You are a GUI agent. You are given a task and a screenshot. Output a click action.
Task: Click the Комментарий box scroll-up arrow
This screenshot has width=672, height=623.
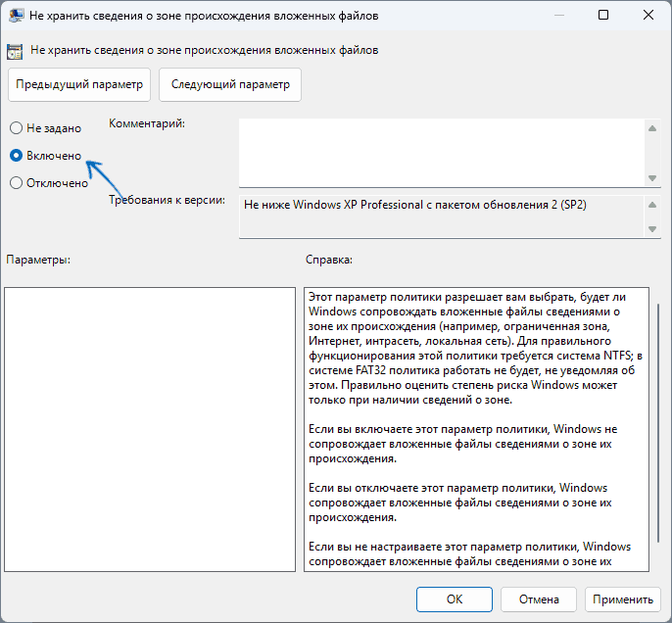coord(652,128)
